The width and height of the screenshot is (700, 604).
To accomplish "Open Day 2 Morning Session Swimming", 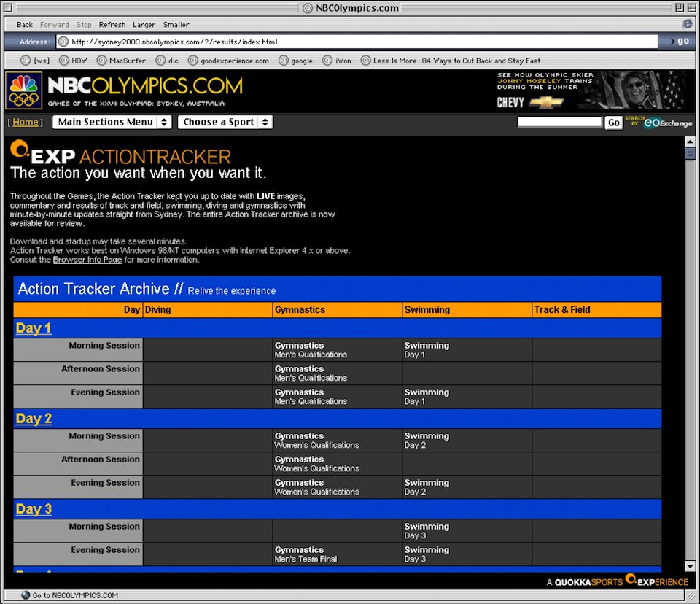I will 427,441.
